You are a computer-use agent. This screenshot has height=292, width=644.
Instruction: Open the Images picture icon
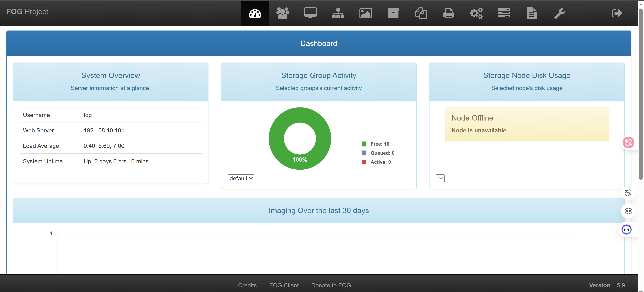[365, 13]
